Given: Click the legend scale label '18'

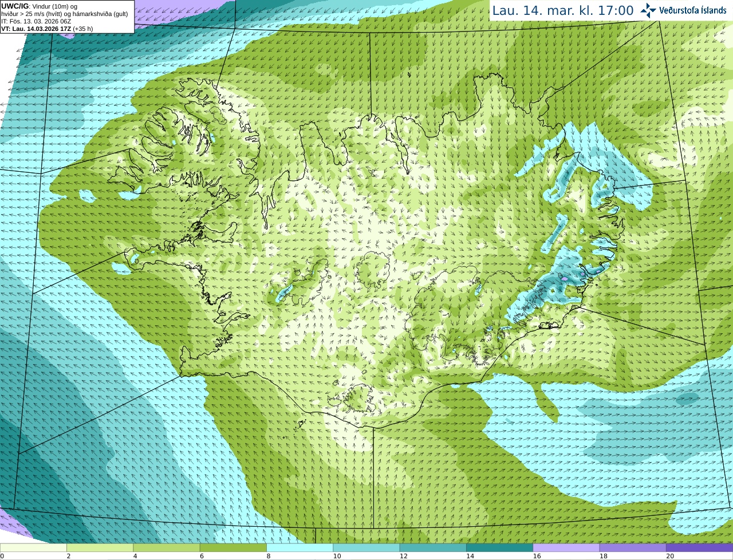Looking at the screenshot, I should [x=604, y=556].
